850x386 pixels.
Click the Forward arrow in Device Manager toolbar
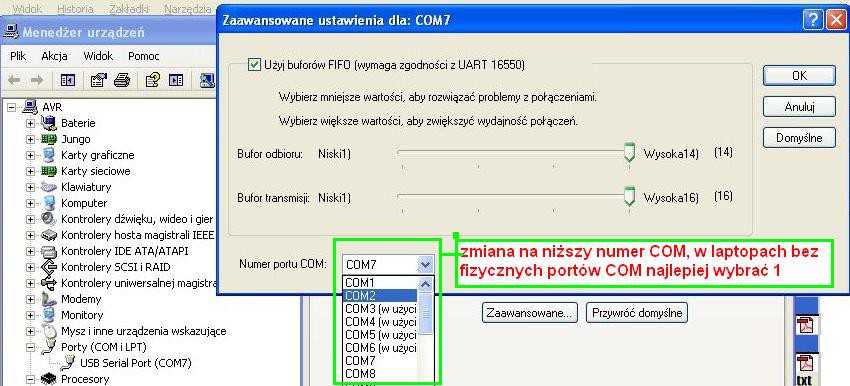pyautogui.click(x=37, y=80)
